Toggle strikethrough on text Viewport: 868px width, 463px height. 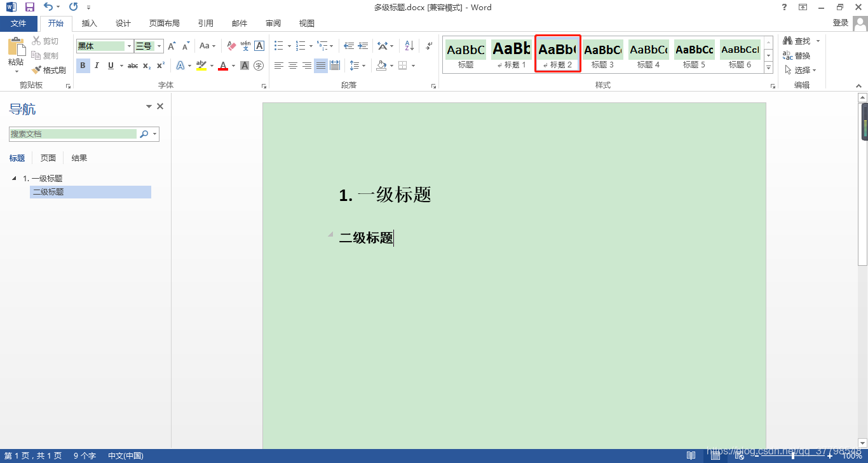(133, 66)
